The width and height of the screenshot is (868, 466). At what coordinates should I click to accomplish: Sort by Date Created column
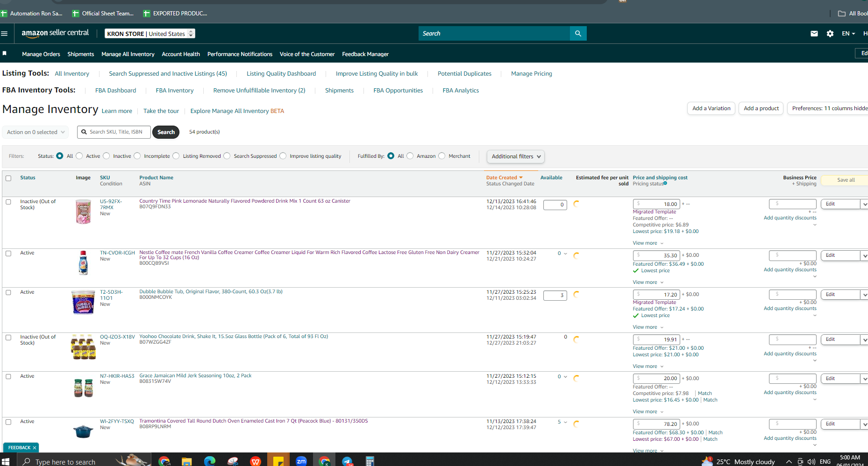click(504, 178)
